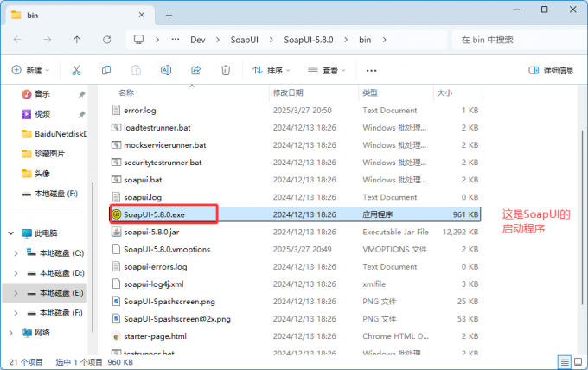The height and width of the screenshot is (370, 588).
Task: Refresh the bin folder view
Action: [x=107, y=40]
